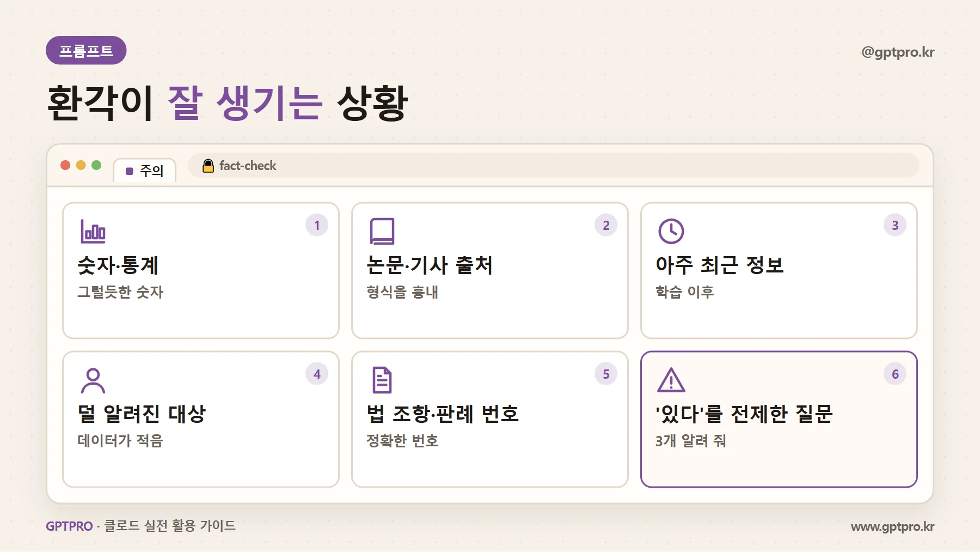Click the '있다'를 전제한 질문 card title
980x552 pixels.
pos(744,414)
